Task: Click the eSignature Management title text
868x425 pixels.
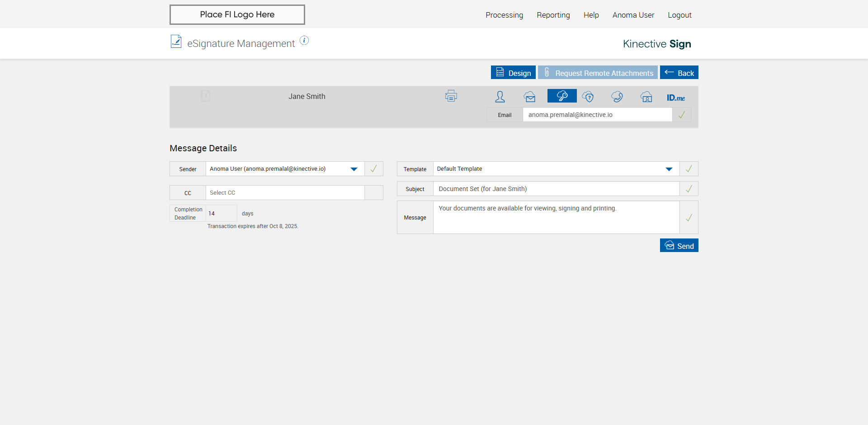Action: pos(241,43)
